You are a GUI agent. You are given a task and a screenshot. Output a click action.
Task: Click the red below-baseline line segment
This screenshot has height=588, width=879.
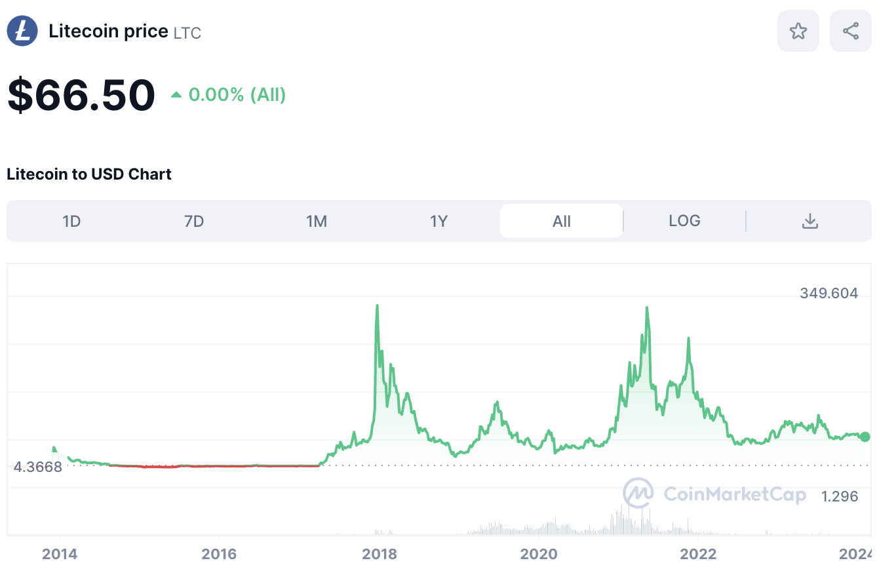tap(214, 466)
